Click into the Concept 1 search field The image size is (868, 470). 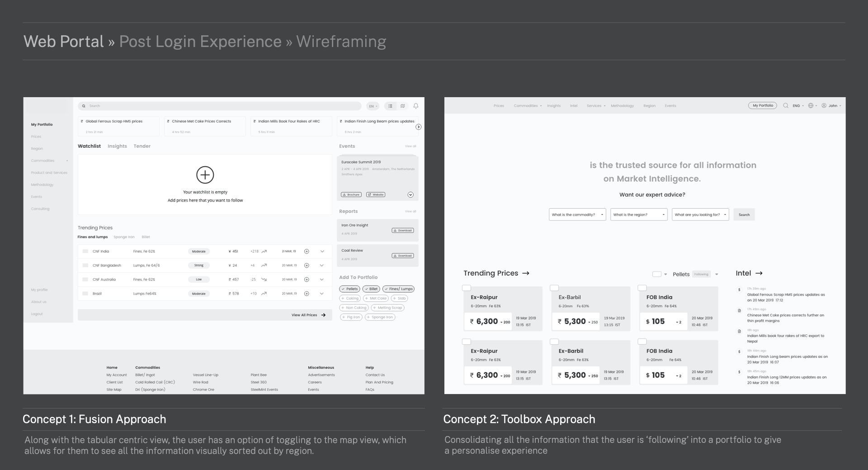pyautogui.click(x=220, y=106)
